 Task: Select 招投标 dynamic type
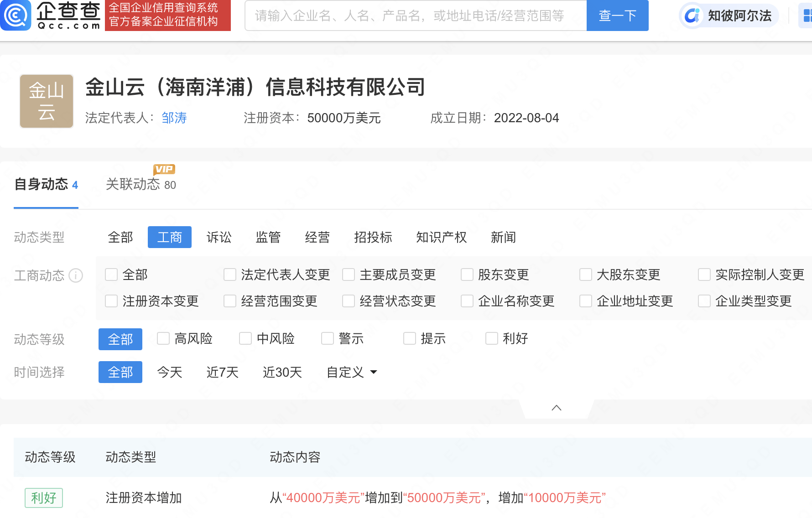pos(373,237)
